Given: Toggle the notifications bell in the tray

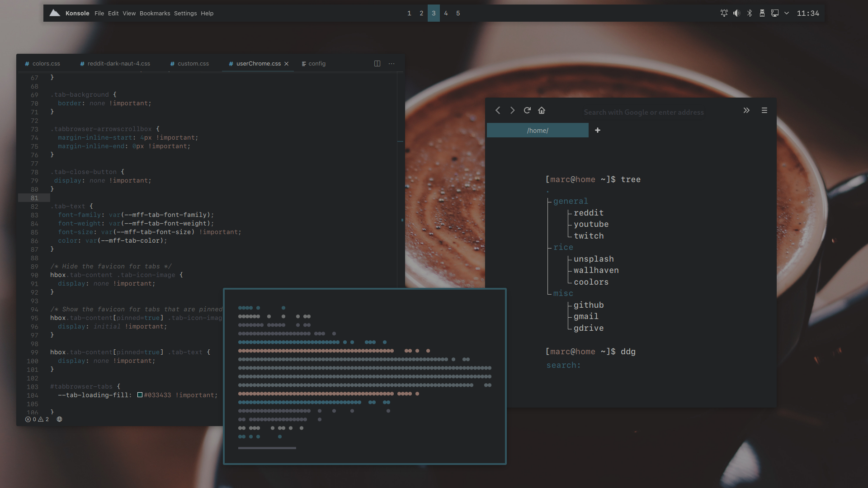Looking at the screenshot, I should pyautogui.click(x=724, y=13).
